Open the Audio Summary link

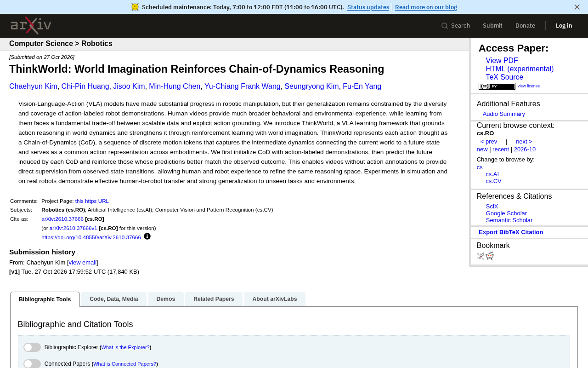coord(503,114)
